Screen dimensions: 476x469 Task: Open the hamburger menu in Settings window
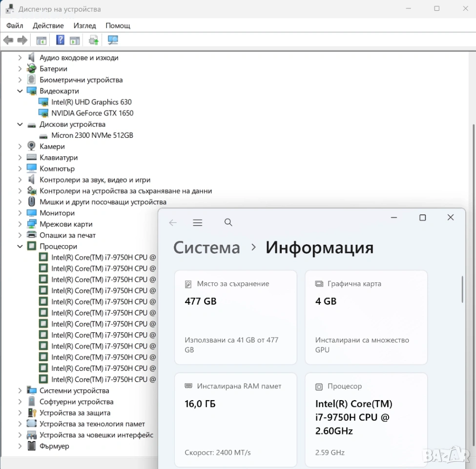pyautogui.click(x=197, y=223)
